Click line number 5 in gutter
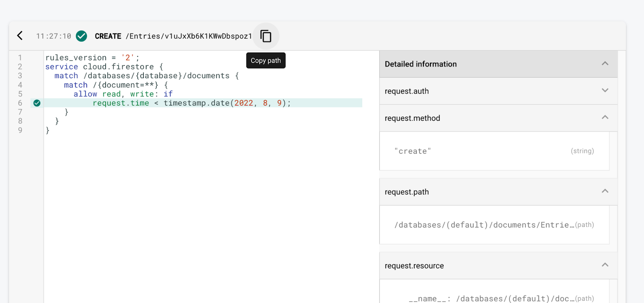 [x=20, y=94]
